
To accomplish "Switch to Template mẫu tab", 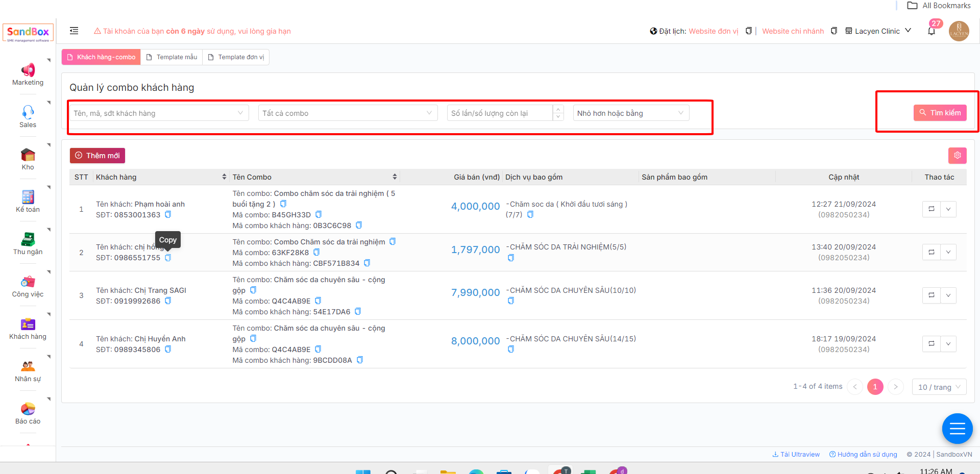I will [172, 57].
